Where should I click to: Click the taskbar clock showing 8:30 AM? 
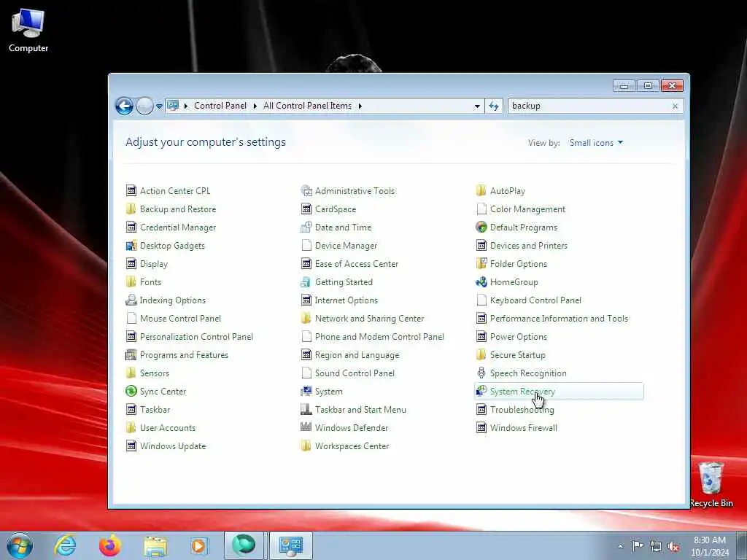pyautogui.click(x=710, y=546)
